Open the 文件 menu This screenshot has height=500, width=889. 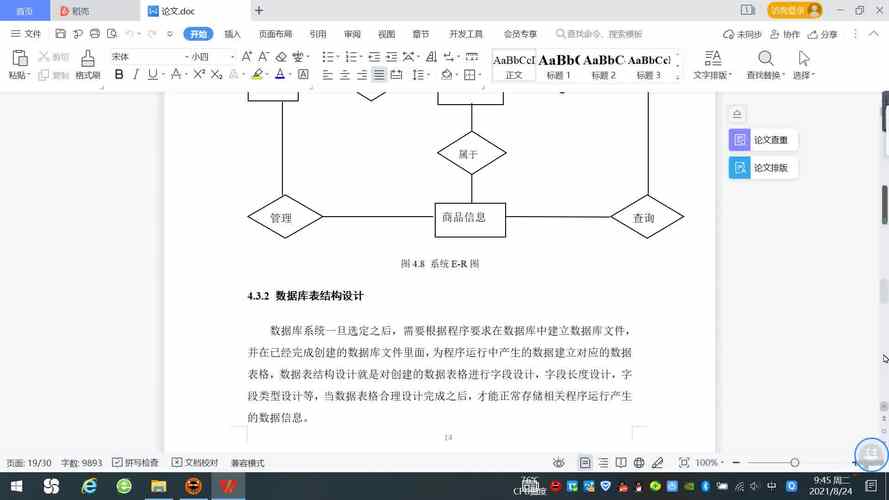pos(26,34)
